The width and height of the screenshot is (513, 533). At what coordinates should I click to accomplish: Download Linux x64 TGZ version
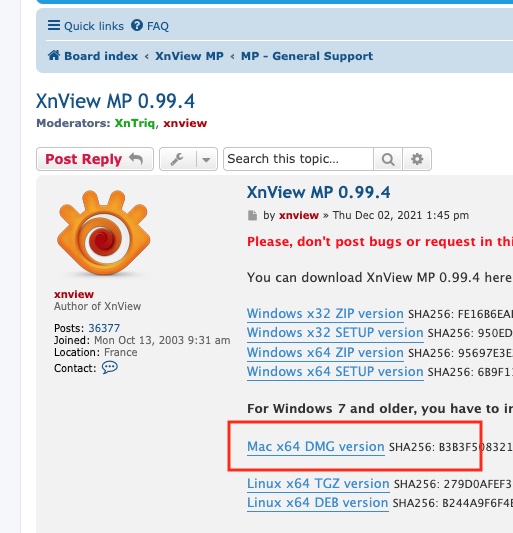pyautogui.click(x=318, y=483)
